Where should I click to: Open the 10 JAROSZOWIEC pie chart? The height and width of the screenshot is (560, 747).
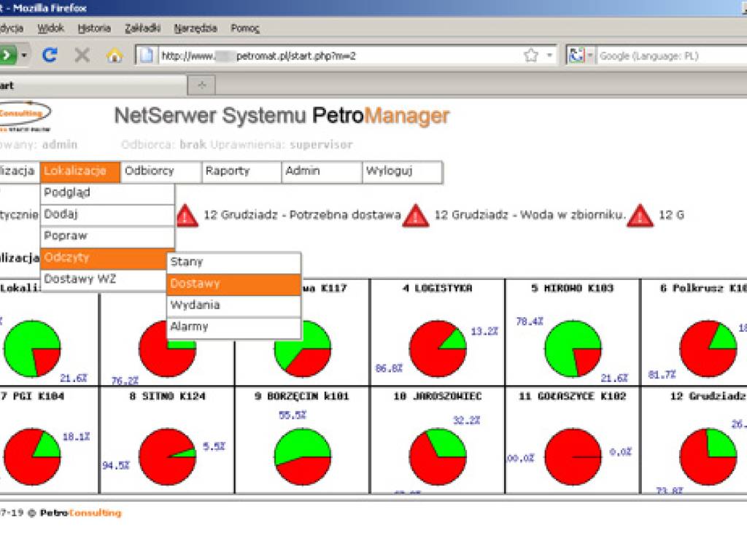(438, 457)
